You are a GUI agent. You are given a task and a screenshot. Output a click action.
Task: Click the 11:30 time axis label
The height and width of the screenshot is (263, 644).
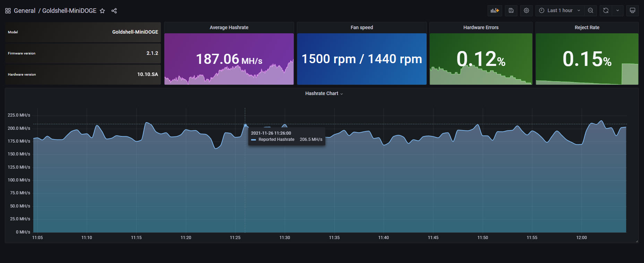[x=285, y=238]
